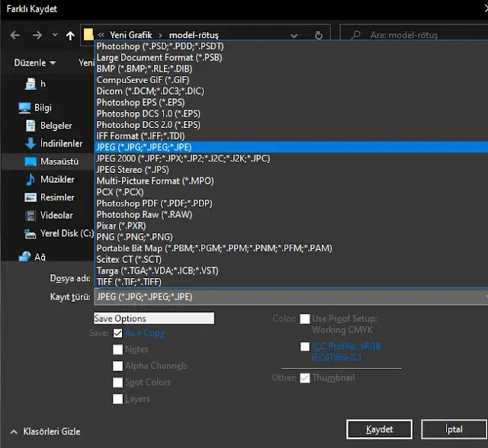Choose Targa format option
Viewport: 488px width, 448px height.
point(291,270)
